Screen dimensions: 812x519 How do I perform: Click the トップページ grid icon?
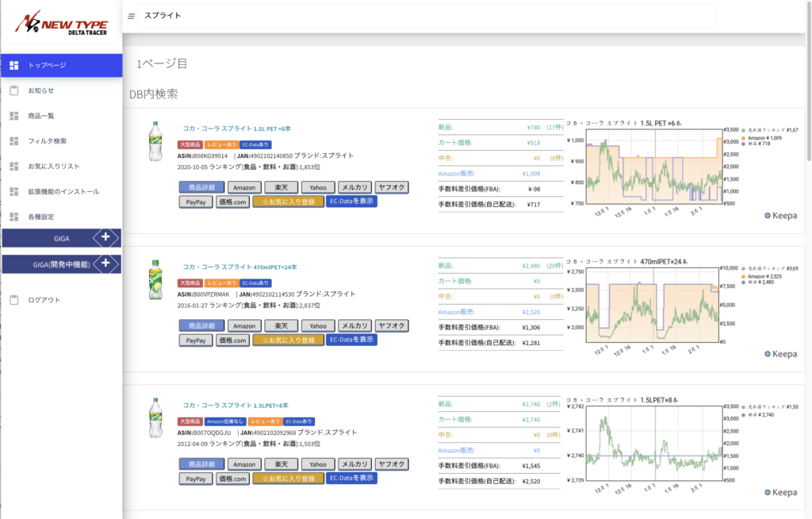pos(14,65)
